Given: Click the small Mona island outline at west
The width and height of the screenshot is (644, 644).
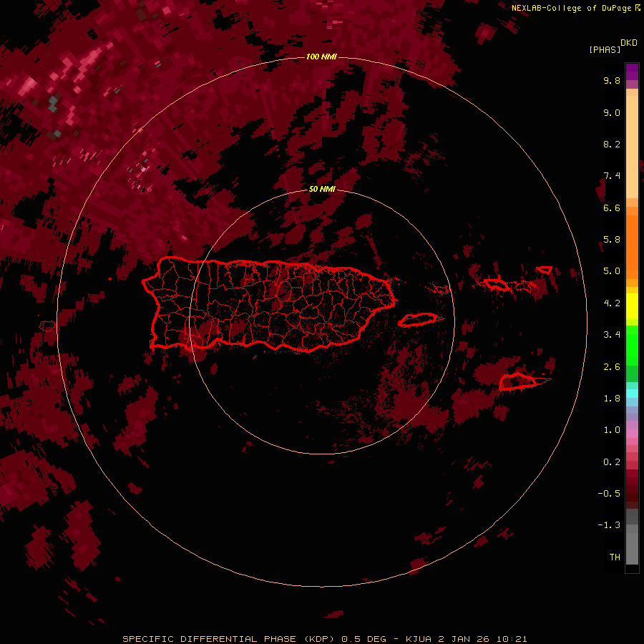Looking at the screenshot, I should (x=47, y=326).
